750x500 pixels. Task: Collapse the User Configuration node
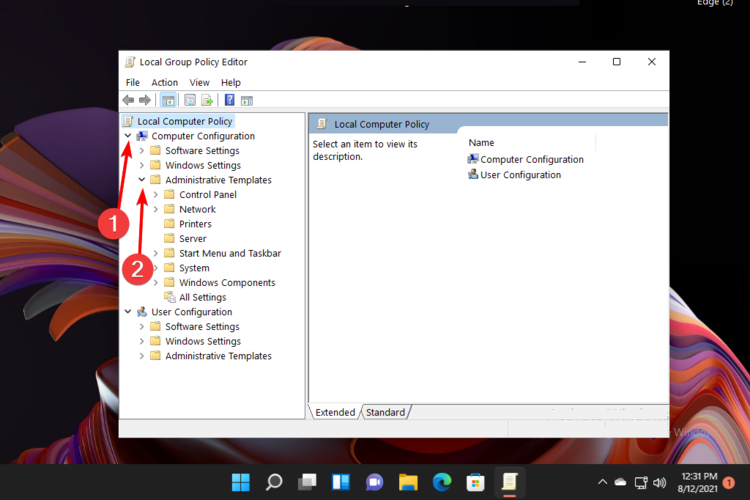[128, 311]
